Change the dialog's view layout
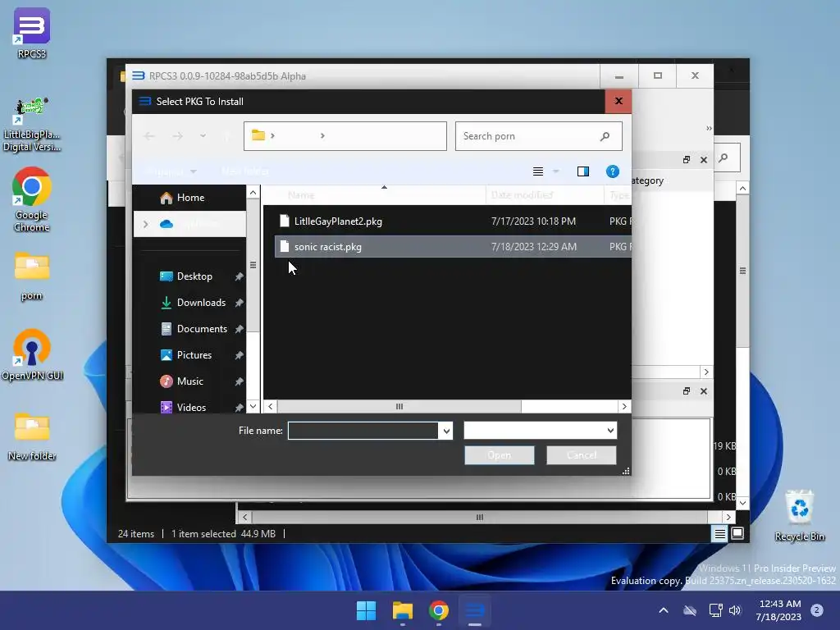The image size is (840, 630). point(538,171)
